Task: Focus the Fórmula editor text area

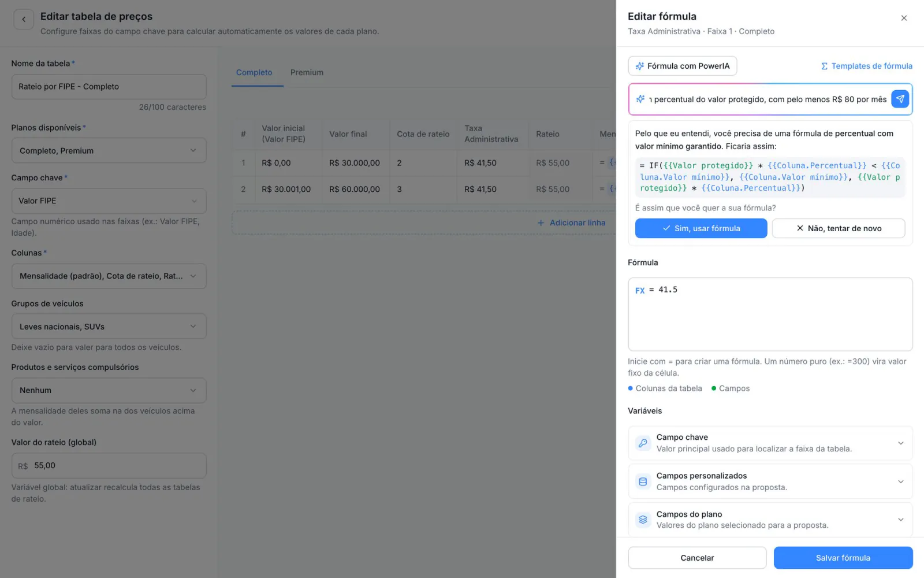Action: (770, 314)
